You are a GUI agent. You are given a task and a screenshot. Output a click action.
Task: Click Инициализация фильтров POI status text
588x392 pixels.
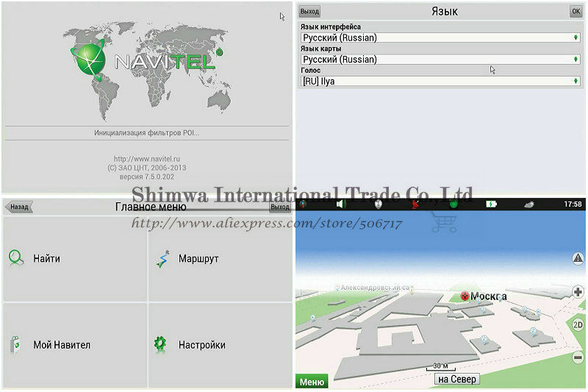[146, 133]
